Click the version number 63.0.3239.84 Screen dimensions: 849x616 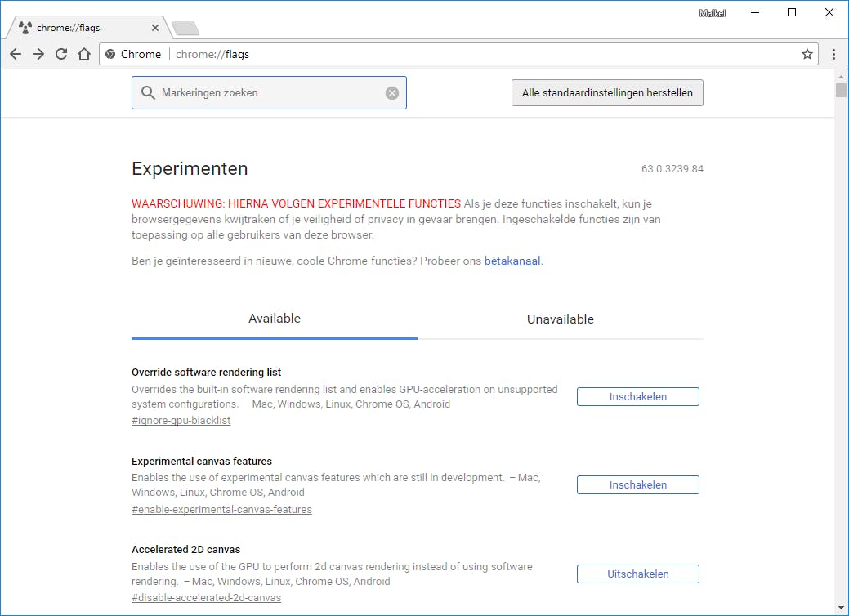pos(672,169)
